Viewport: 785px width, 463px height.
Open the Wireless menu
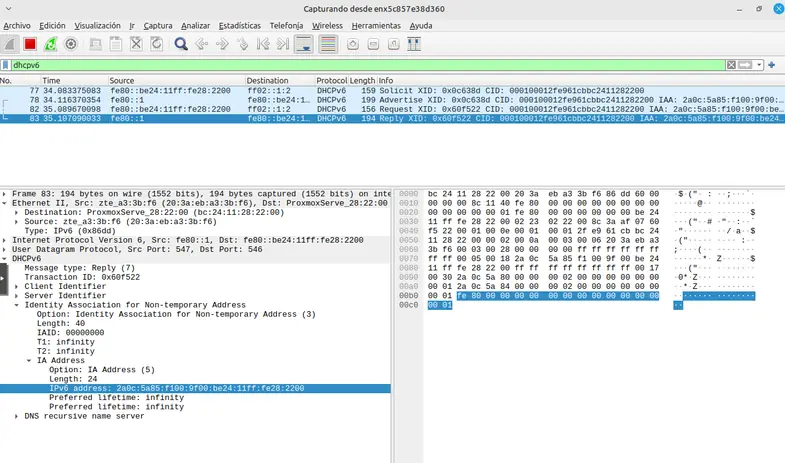tap(327, 26)
